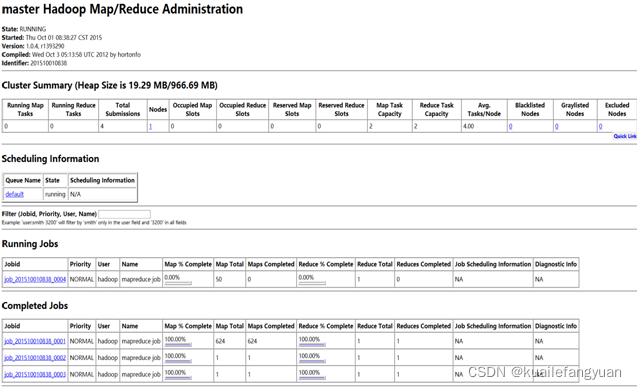
Task: Click the filter example hint text
Action: click(94, 223)
